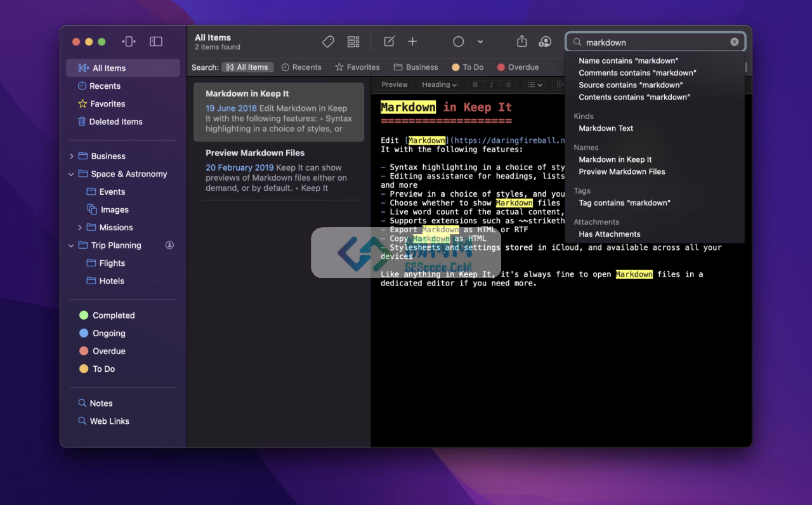This screenshot has width=812, height=505.
Task: Click the daringfireball URL in the note
Action: [x=509, y=140]
